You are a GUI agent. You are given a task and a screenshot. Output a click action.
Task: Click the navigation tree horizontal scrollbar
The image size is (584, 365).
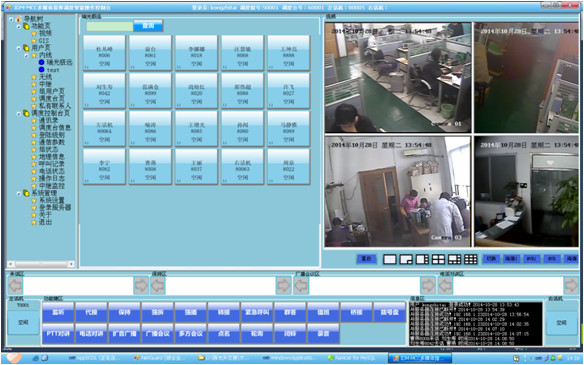(41, 264)
